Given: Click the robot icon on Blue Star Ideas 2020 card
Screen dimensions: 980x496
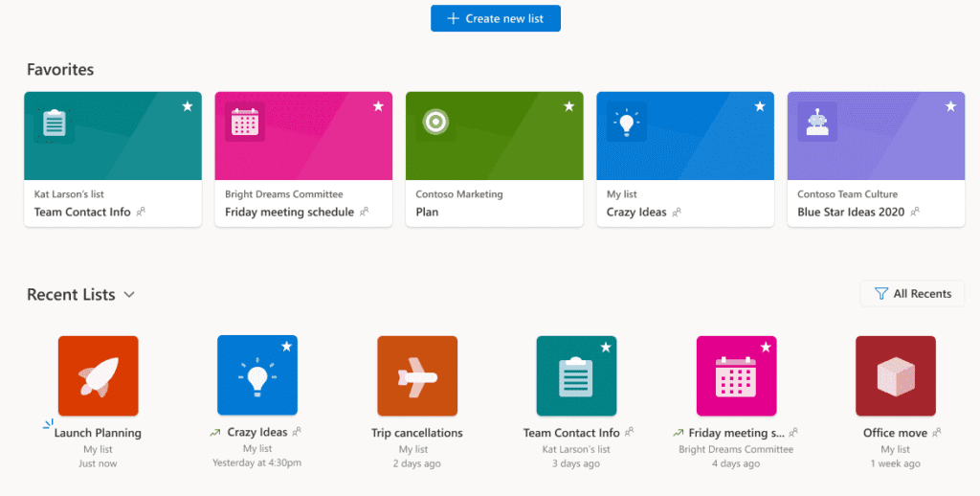Looking at the screenshot, I should [x=817, y=122].
